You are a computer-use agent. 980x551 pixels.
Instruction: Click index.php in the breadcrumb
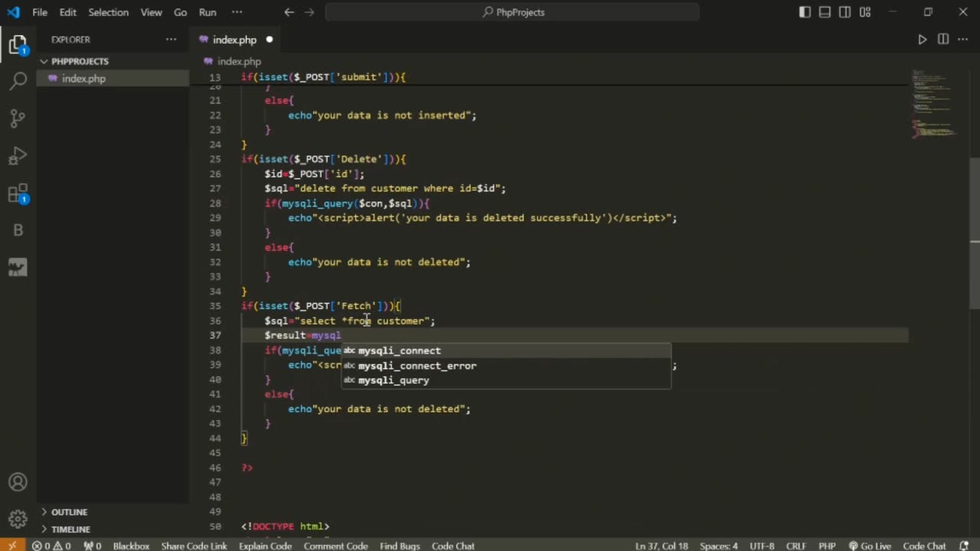tap(239, 61)
